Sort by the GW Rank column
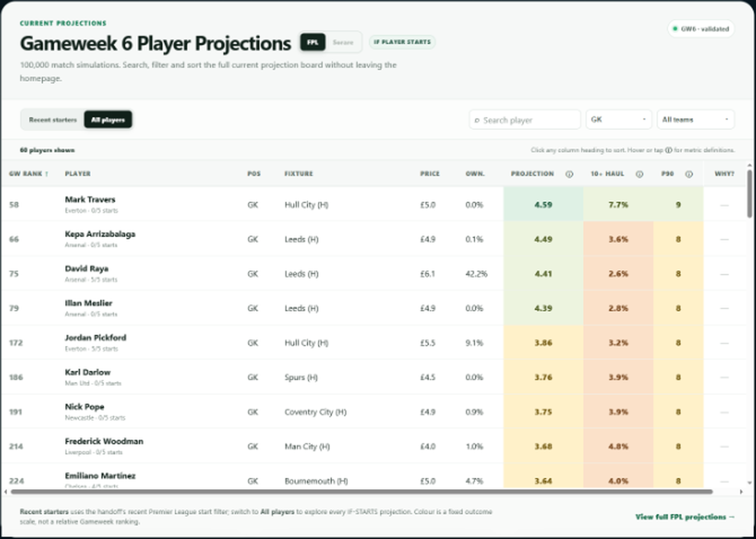Image resolution: width=756 pixels, height=539 pixels. [x=29, y=174]
